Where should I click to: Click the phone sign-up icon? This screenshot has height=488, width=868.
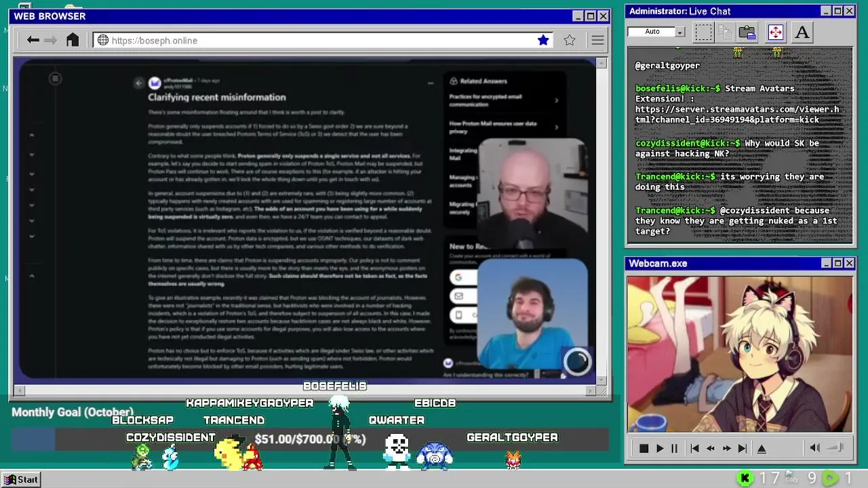click(x=458, y=315)
